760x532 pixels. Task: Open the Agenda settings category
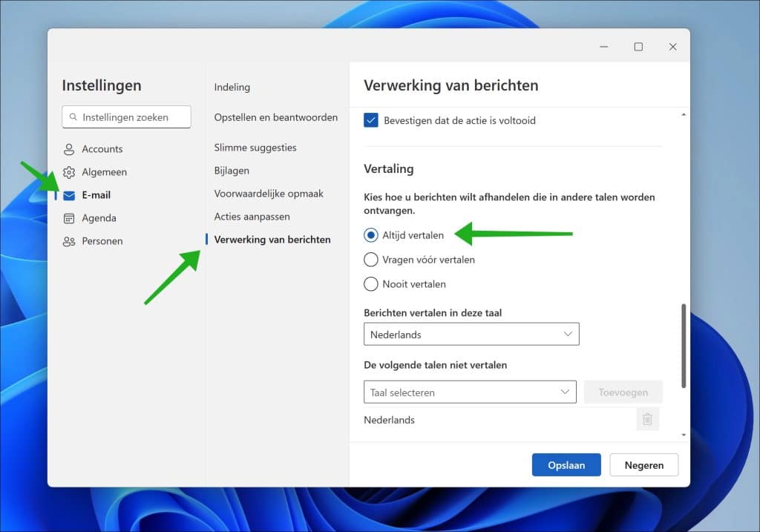tap(99, 218)
